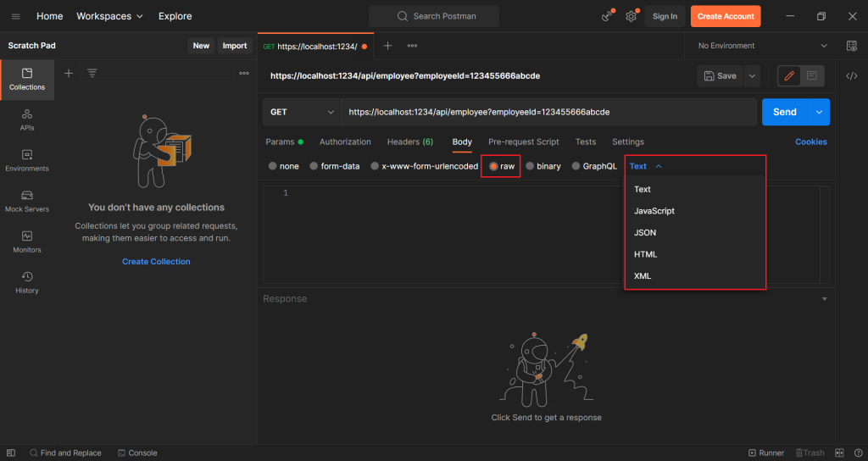Open the environment quick look icon
This screenshot has height=461, width=868.
(x=852, y=46)
